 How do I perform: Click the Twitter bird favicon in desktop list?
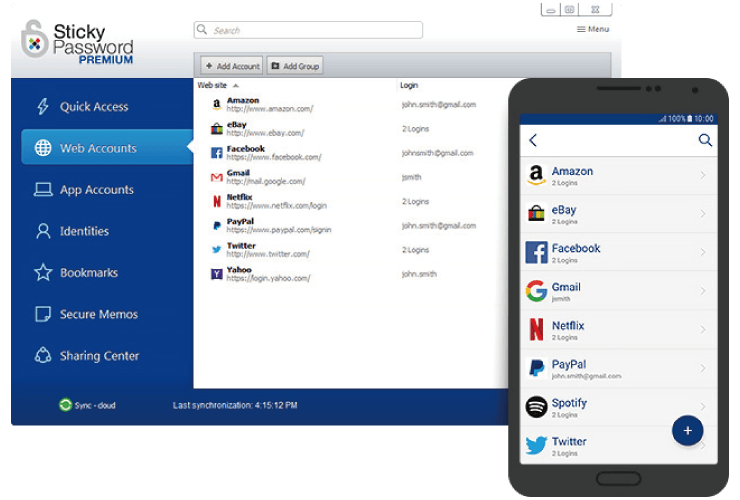(217, 250)
